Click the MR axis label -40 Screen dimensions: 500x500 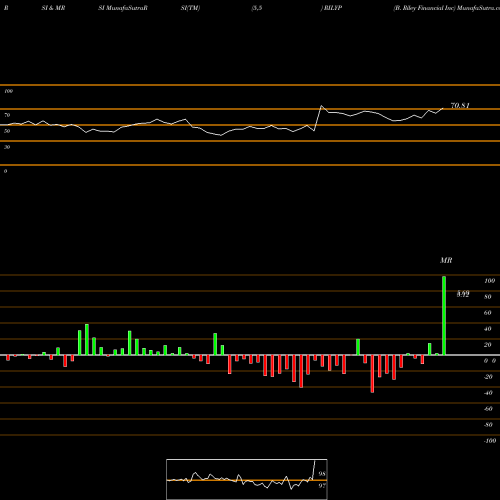[x=488, y=393]
